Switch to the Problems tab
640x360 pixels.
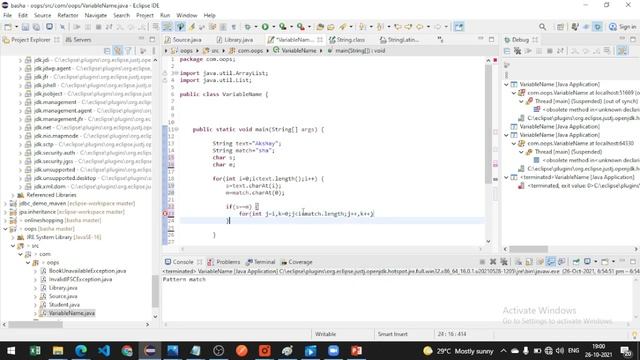[x=224, y=262]
